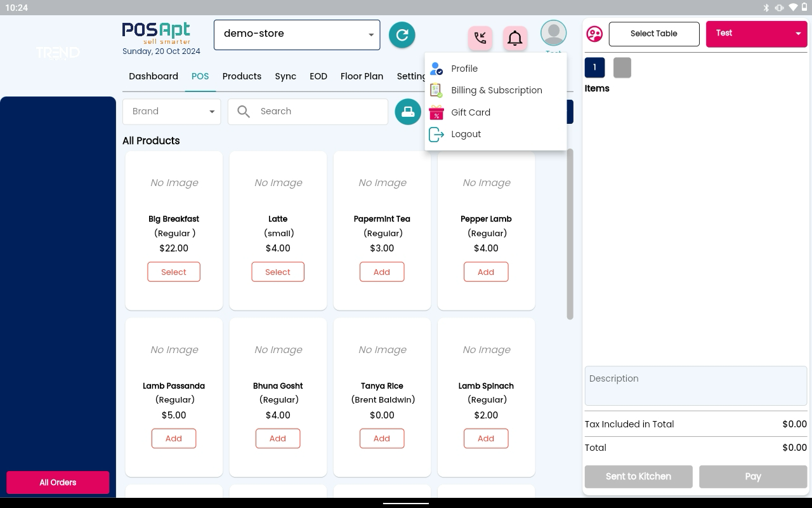Open the Floor Plan tab
The height and width of the screenshot is (508, 812).
click(x=362, y=76)
